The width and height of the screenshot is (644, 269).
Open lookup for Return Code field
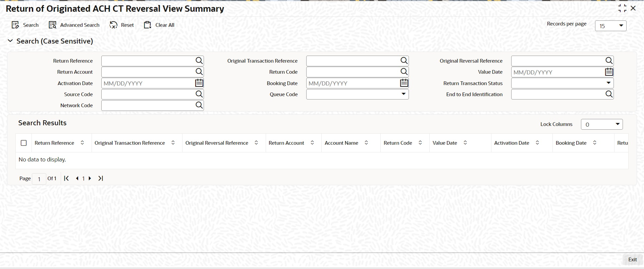[404, 72]
